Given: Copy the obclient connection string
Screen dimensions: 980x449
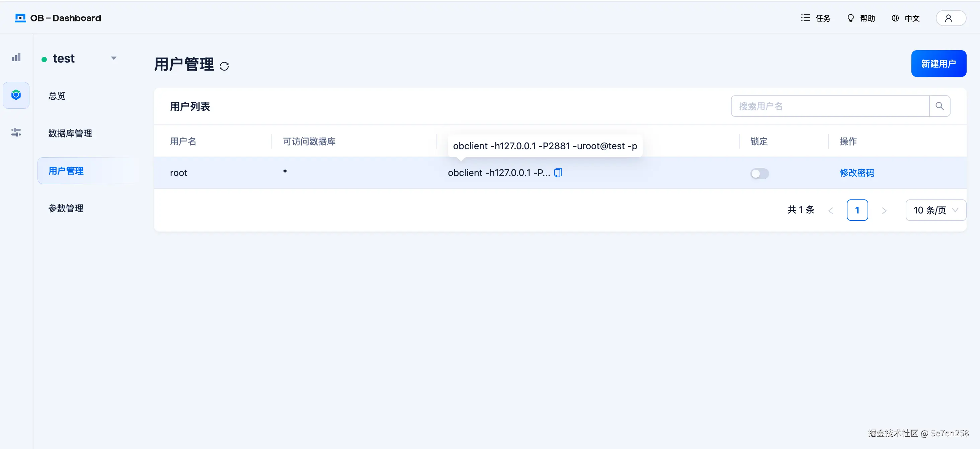Looking at the screenshot, I should (558, 173).
